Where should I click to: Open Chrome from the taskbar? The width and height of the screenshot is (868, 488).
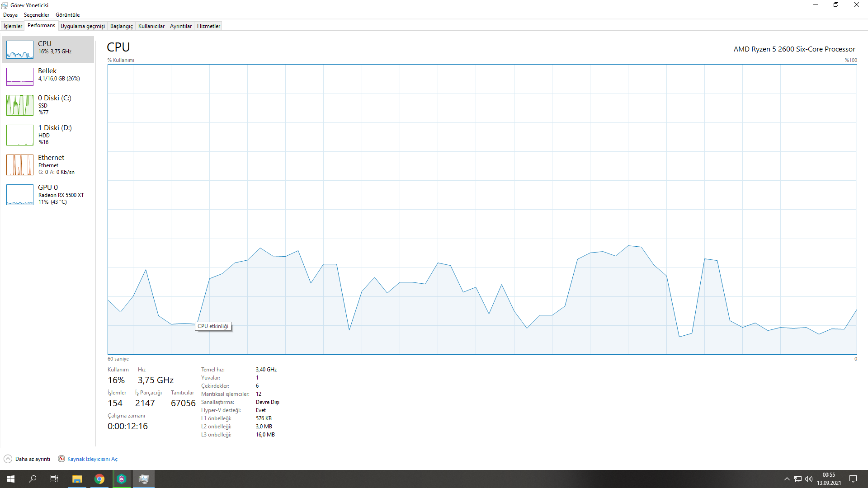[99, 479]
